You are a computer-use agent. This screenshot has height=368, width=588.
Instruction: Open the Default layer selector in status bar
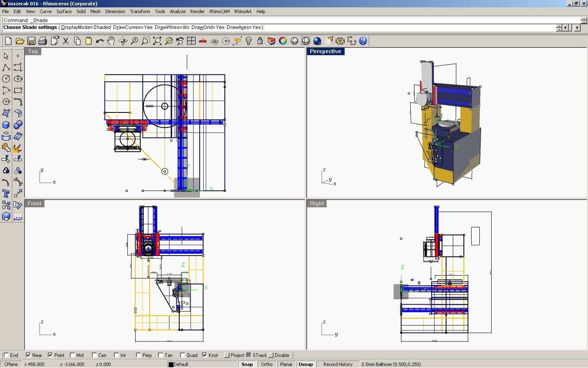[180, 364]
